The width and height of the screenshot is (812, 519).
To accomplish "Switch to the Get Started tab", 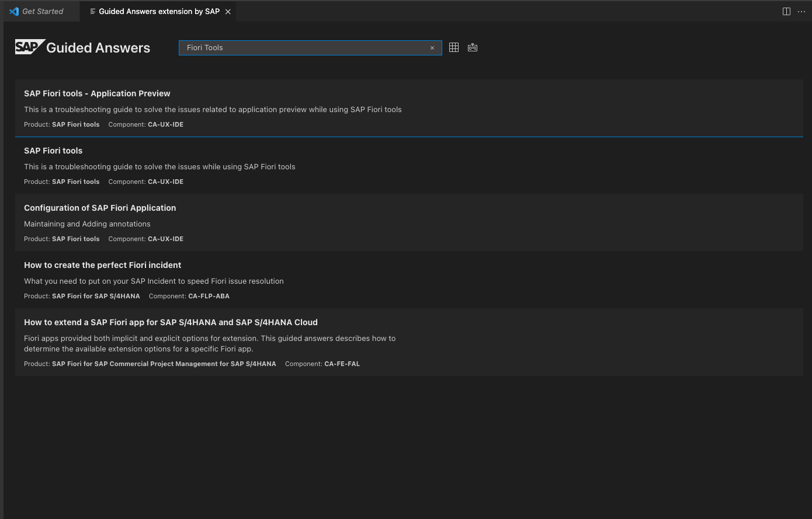I will [x=43, y=11].
